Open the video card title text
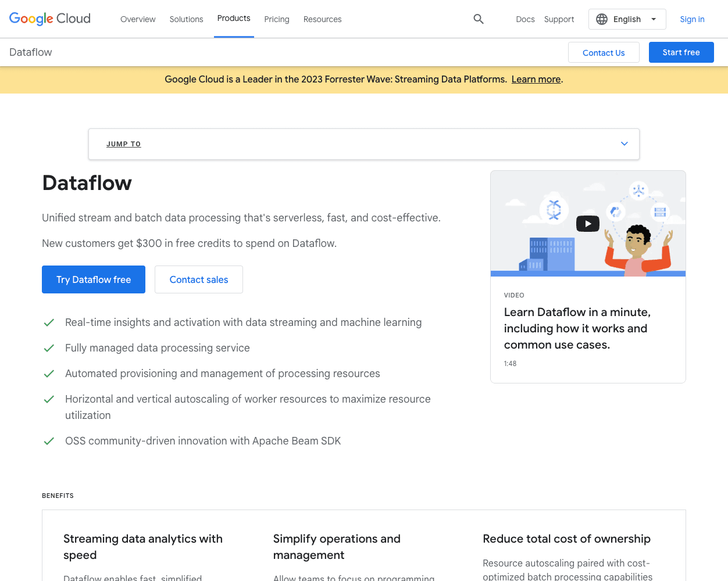This screenshot has height=581, width=728. click(577, 328)
